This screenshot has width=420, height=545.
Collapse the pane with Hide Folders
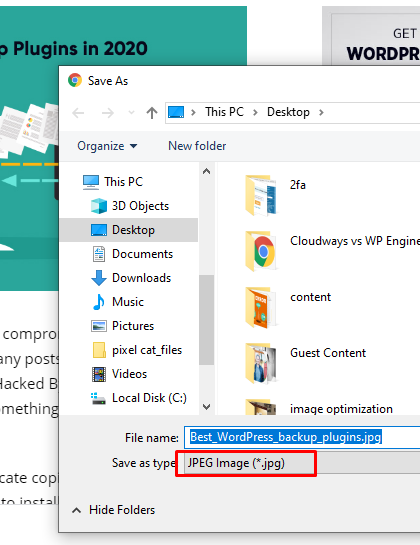[x=114, y=510]
